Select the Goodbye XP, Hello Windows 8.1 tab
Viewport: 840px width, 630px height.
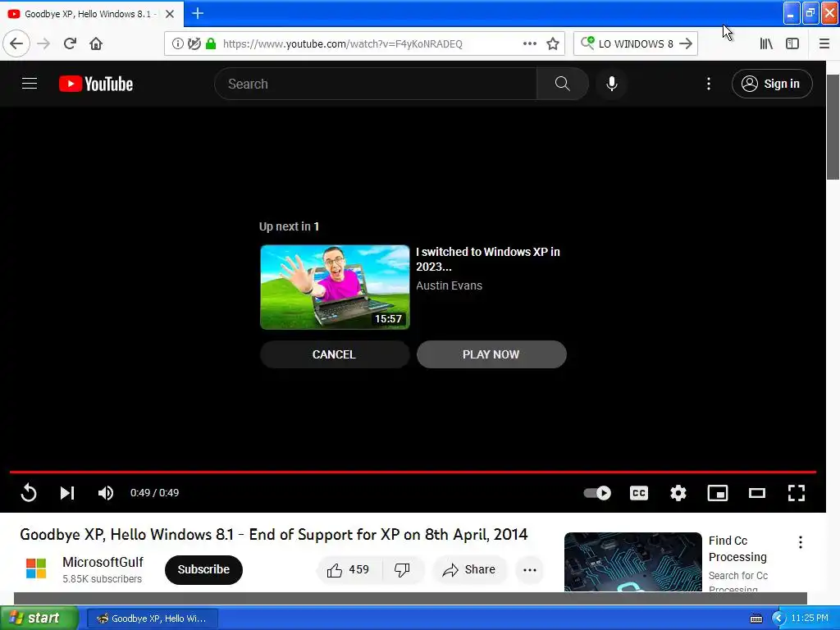pos(92,14)
